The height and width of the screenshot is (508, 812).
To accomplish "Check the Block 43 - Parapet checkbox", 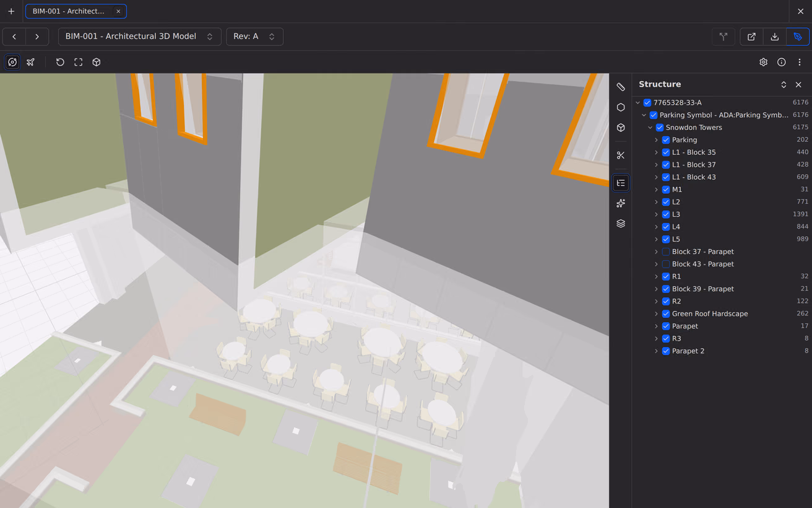I will pos(666,264).
